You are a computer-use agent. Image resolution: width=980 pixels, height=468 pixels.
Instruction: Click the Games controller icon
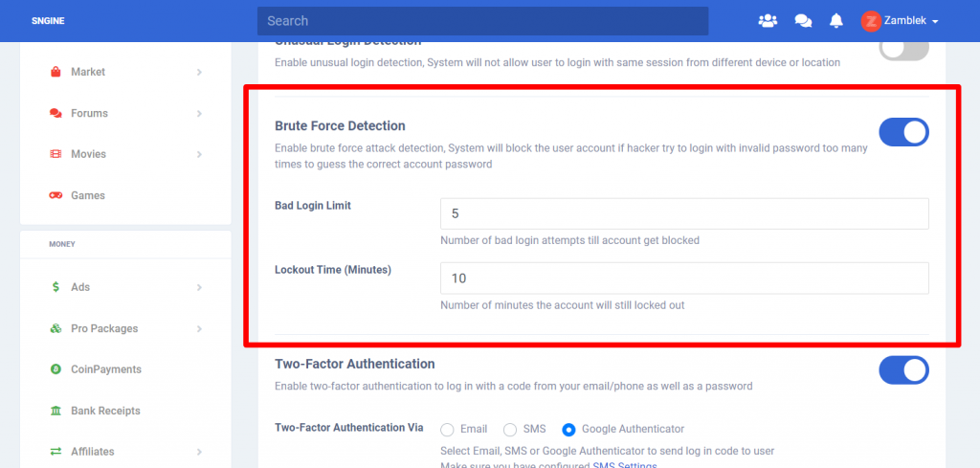click(x=56, y=195)
